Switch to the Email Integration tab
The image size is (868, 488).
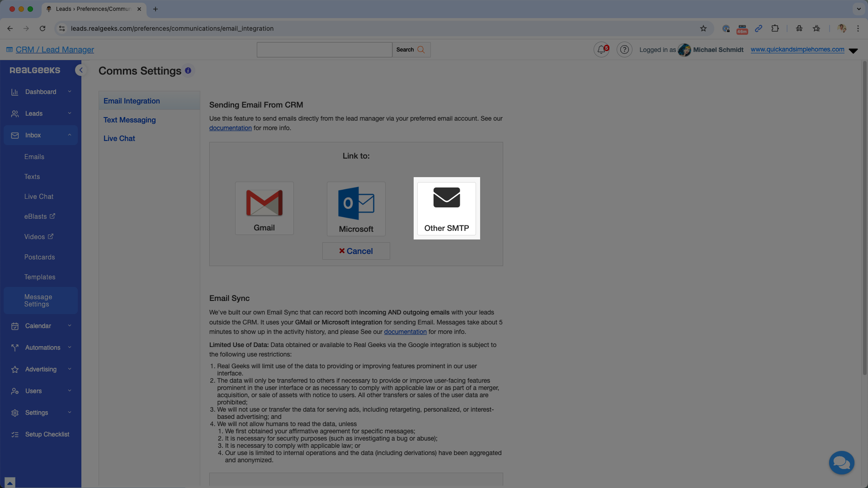149,101
